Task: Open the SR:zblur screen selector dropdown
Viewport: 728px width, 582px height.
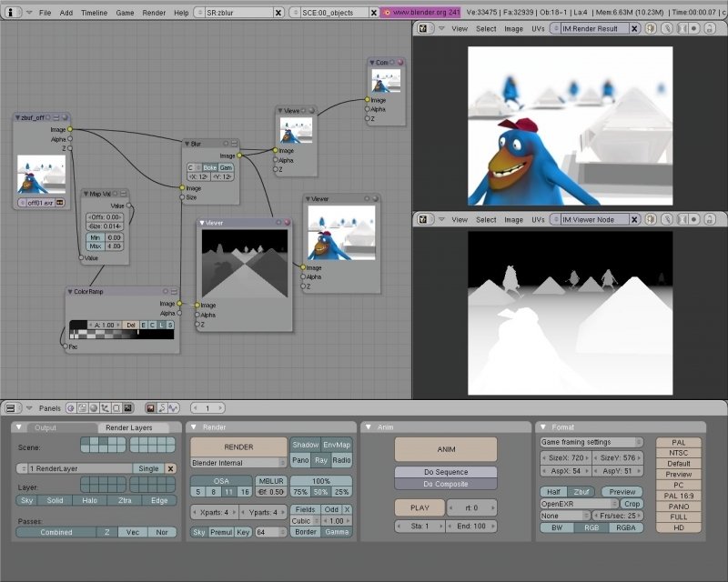Action: 199,13
